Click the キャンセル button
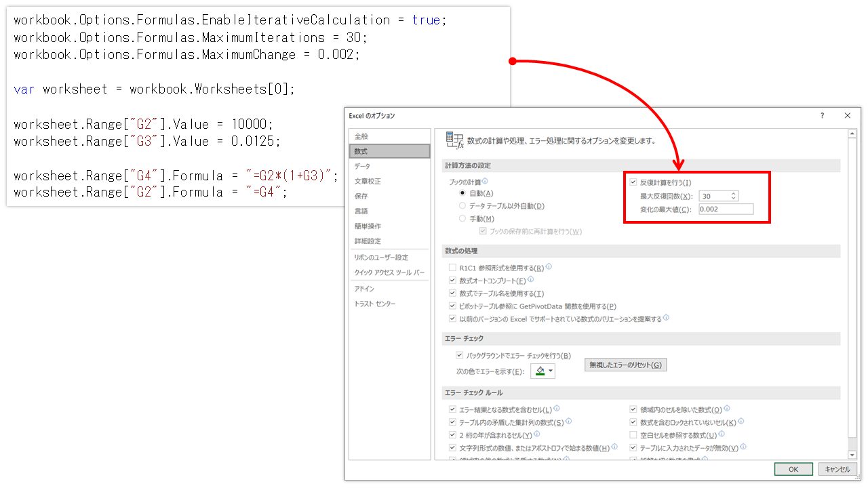 click(x=837, y=469)
